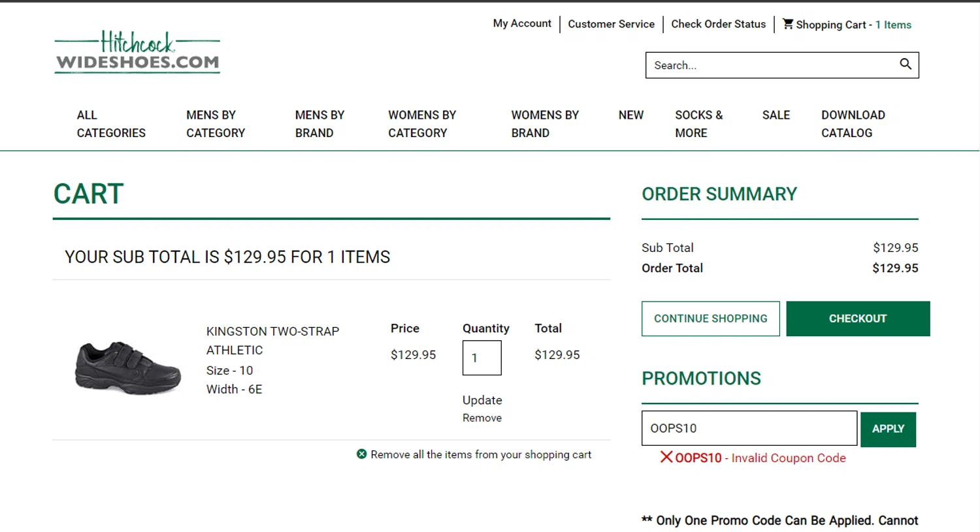Click the Order Summary heading
The height and width of the screenshot is (532, 980).
click(719, 194)
